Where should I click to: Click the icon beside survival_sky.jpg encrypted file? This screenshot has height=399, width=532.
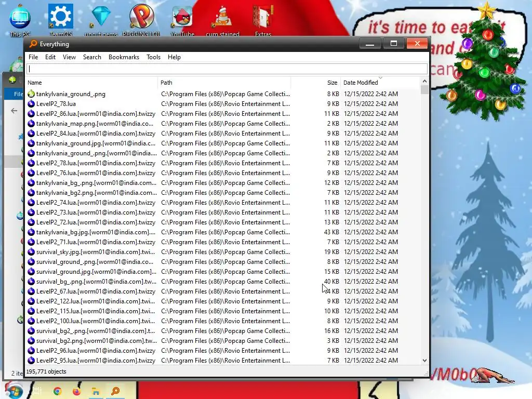pos(31,252)
